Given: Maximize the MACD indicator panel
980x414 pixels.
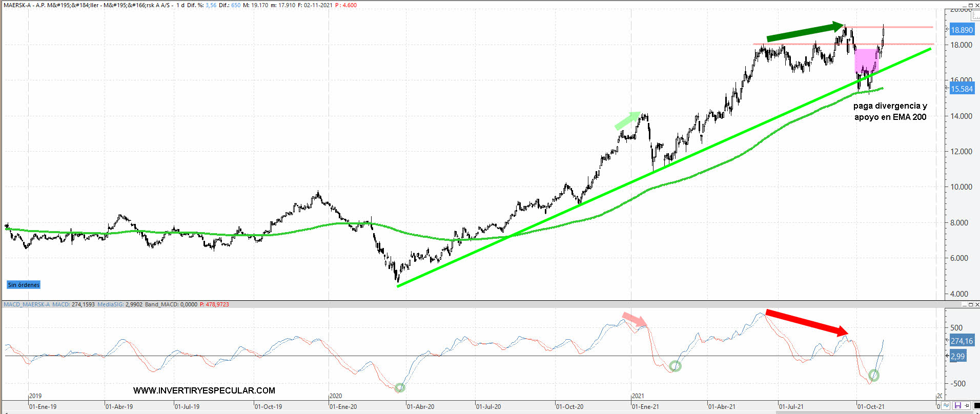Looking at the screenshot, I should pos(970,305).
